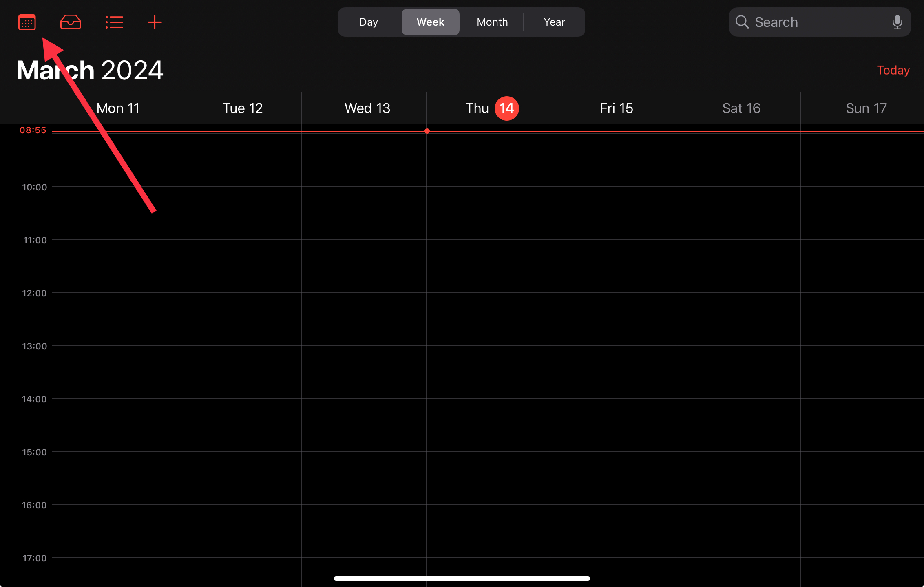Select Fri 15 day header
Screen dimensions: 924x587
point(616,108)
